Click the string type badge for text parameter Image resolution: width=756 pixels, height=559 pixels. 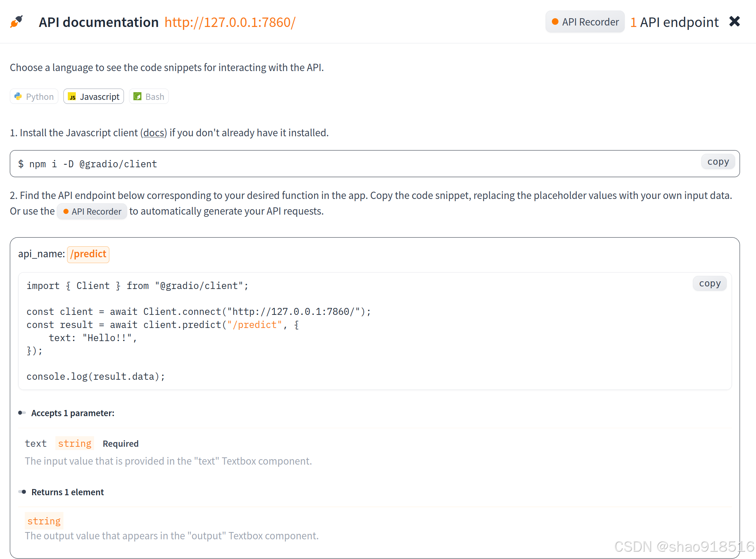tap(75, 443)
